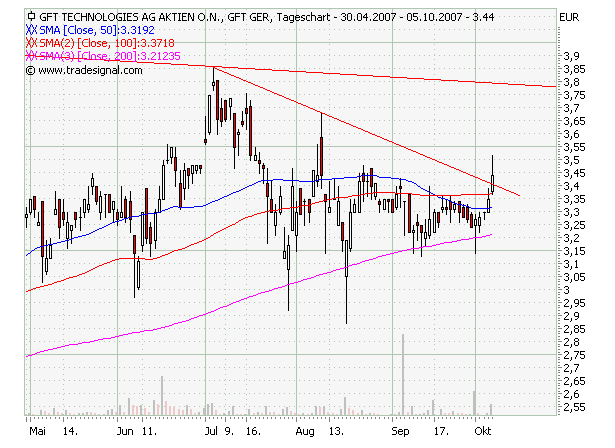Click the Sep date axis label
Viewport: 615px width, 448px height.
tap(400, 431)
